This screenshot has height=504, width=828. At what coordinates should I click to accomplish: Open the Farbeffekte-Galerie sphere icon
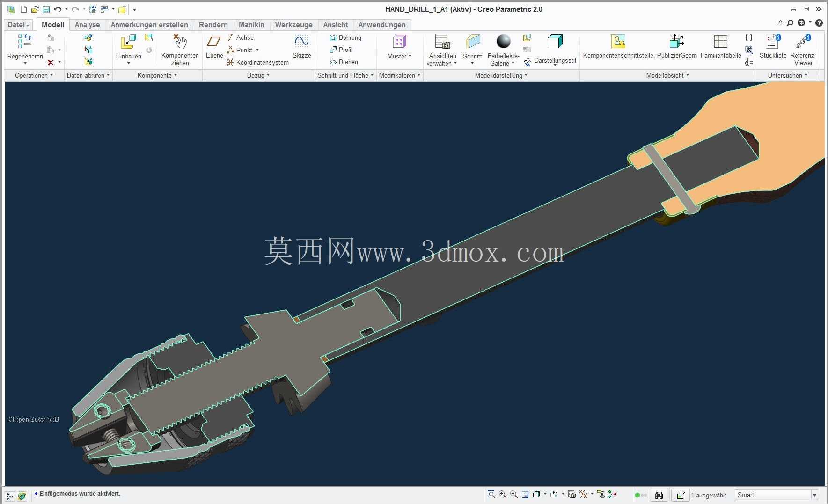pos(504,41)
